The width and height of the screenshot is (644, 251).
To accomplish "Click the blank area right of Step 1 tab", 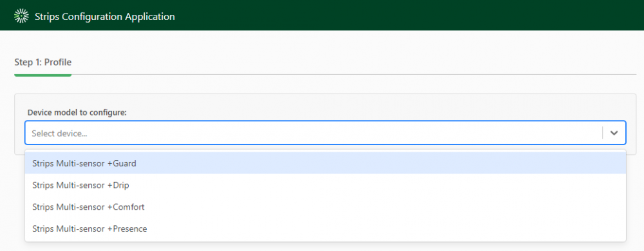I will pyautogui.click(x=354, y=62).
